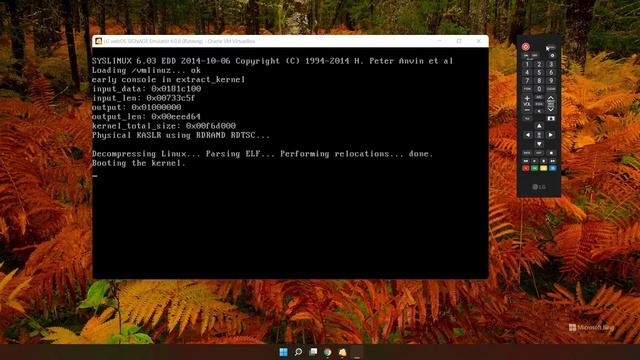Increase volume with the remote plus button

click(x=527, y=98)
